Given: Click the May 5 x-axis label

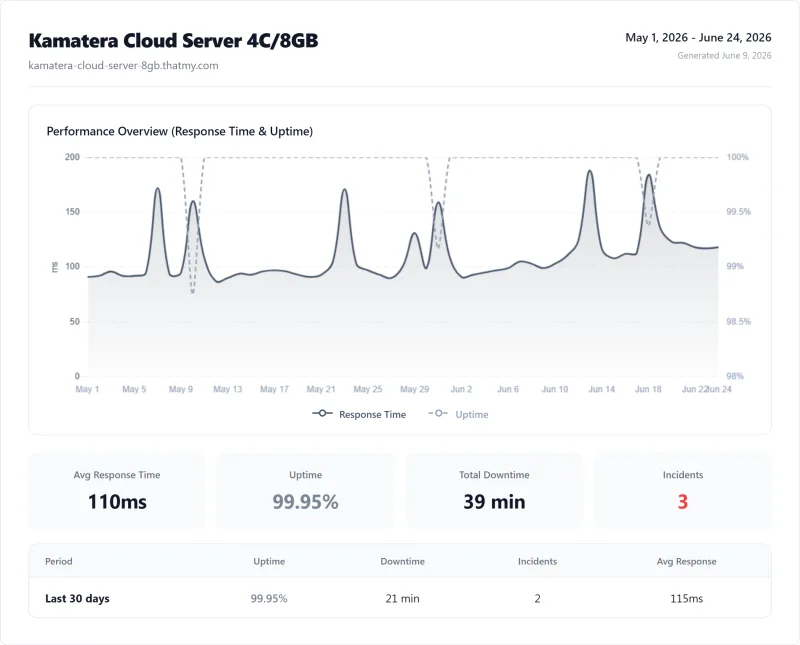Looking at the screenshot, I should (x=134, y=389).
